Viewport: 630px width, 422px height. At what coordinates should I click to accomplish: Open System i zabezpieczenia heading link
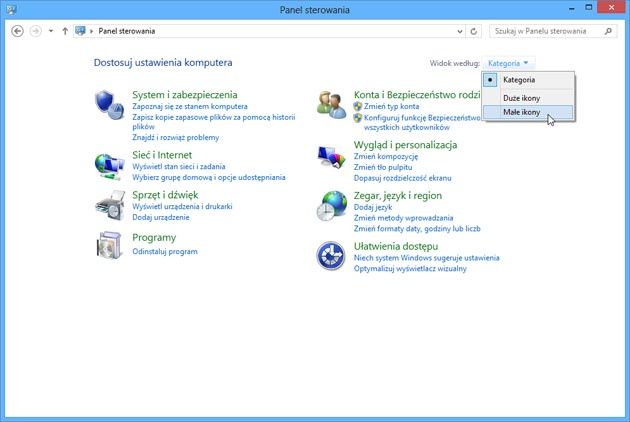pyautogui.click(x=185, y=95)
